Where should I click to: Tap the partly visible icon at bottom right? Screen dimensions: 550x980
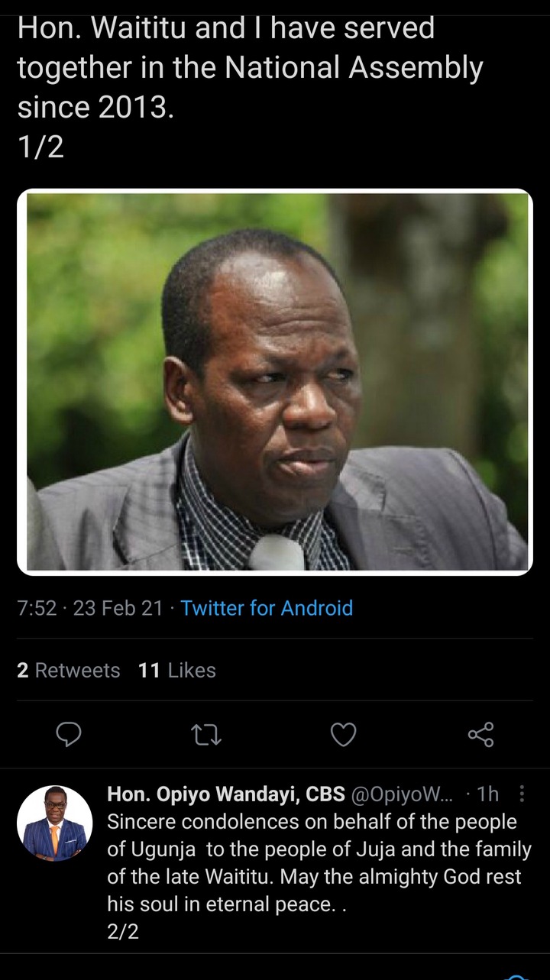coord(517,975)
